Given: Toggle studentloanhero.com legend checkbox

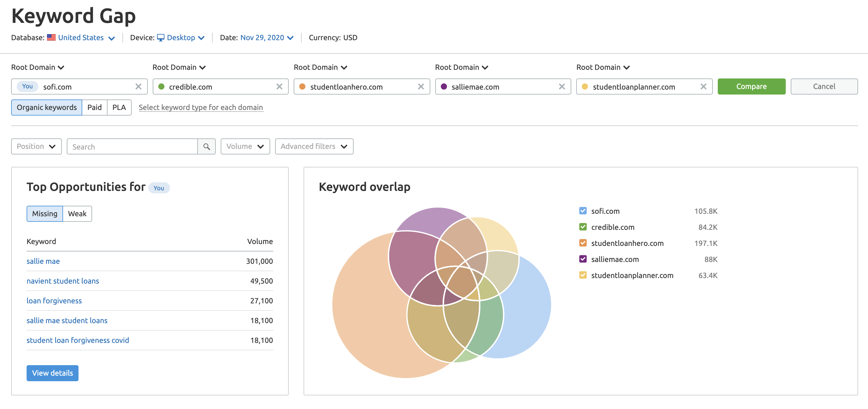Looking at the screenshot, I should point(583,243).
